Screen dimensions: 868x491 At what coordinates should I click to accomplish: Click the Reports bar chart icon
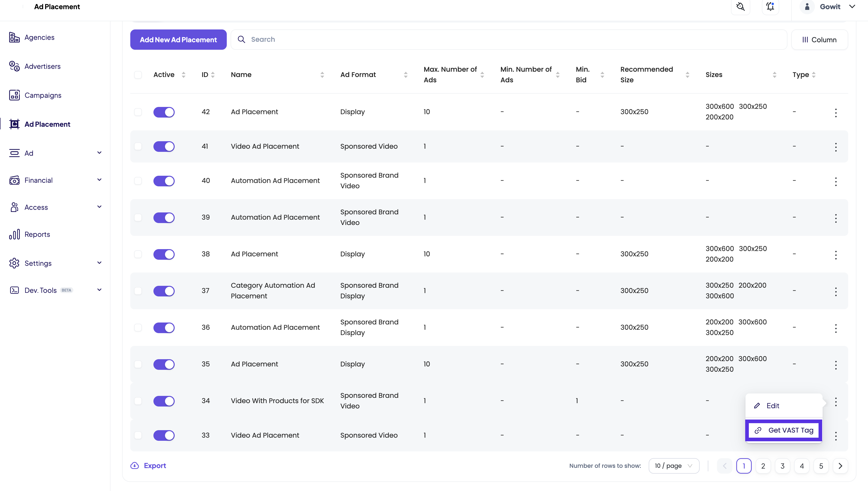[x=14, y=234]
